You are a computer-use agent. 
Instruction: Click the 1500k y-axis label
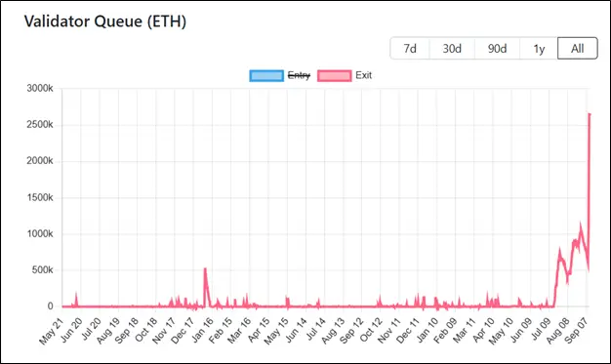click(x=40, y=197)
